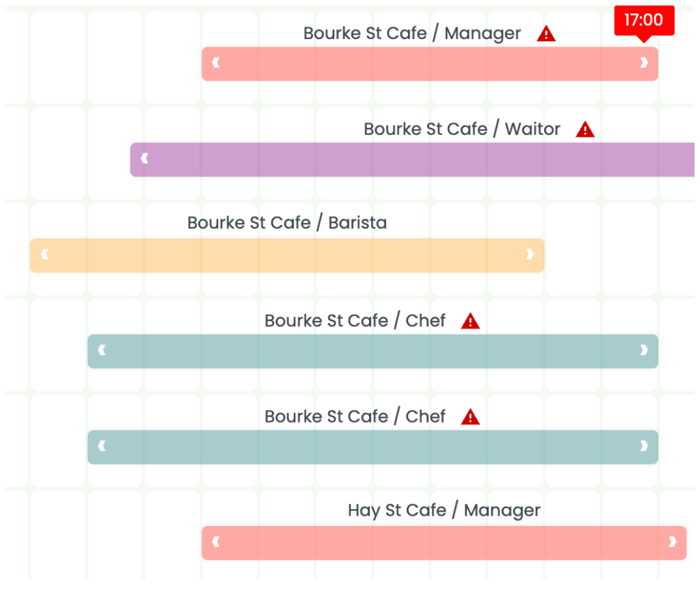
Task: Click the left resize chevron on the Manager shift
Action: point(215,64)
